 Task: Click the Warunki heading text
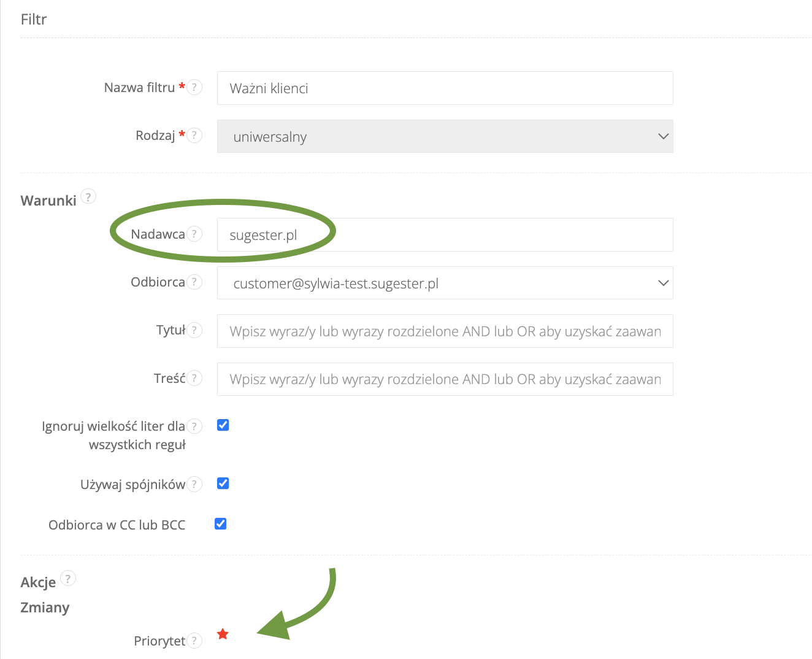coord(48,201)
